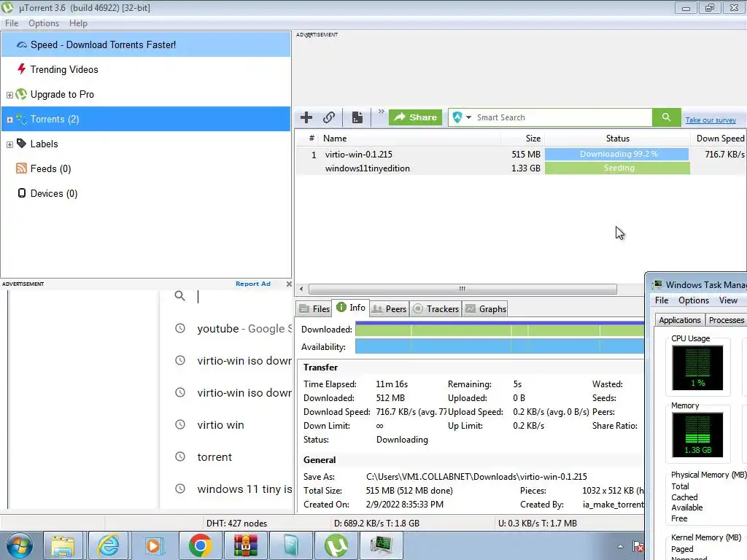Screen dimensions: 747x560
Task: Sort torrents by Status column header
Action: (x=617, y=139)
